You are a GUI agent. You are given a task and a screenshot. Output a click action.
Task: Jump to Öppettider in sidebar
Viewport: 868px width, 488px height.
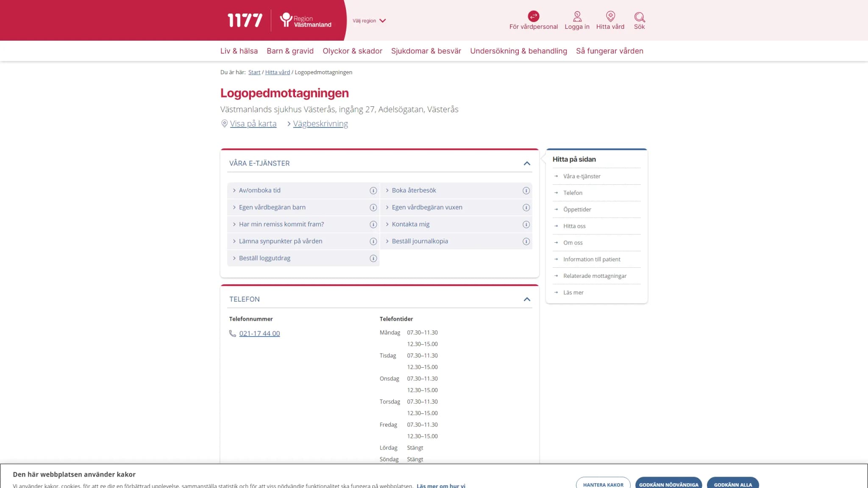pyautogui.click(x=577, y=209)
